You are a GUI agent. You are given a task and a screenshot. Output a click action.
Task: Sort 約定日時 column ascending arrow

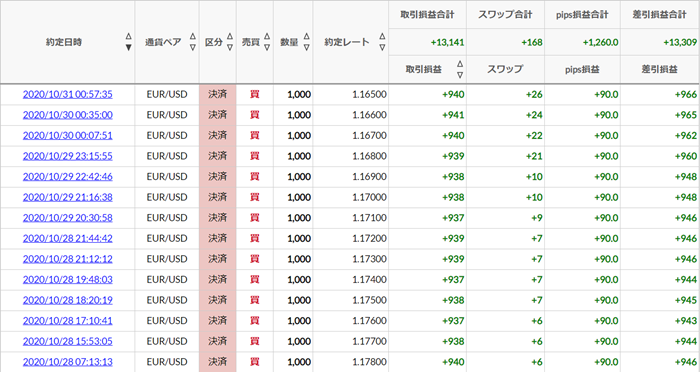[129, 36]
